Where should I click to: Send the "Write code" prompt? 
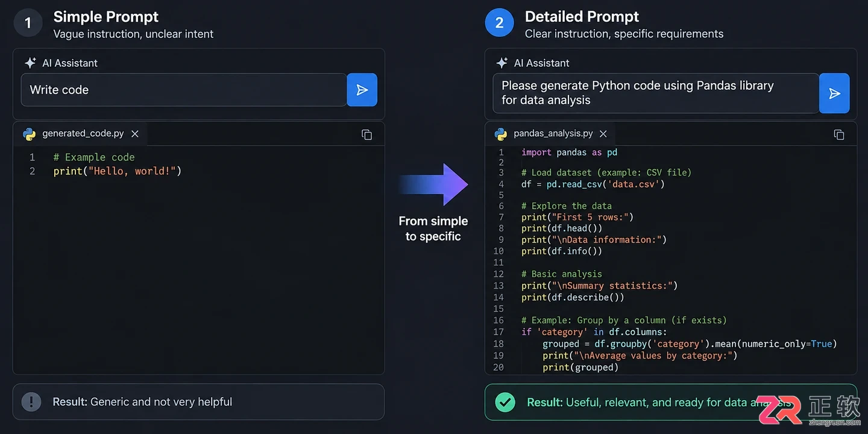(x=362, y=90)
